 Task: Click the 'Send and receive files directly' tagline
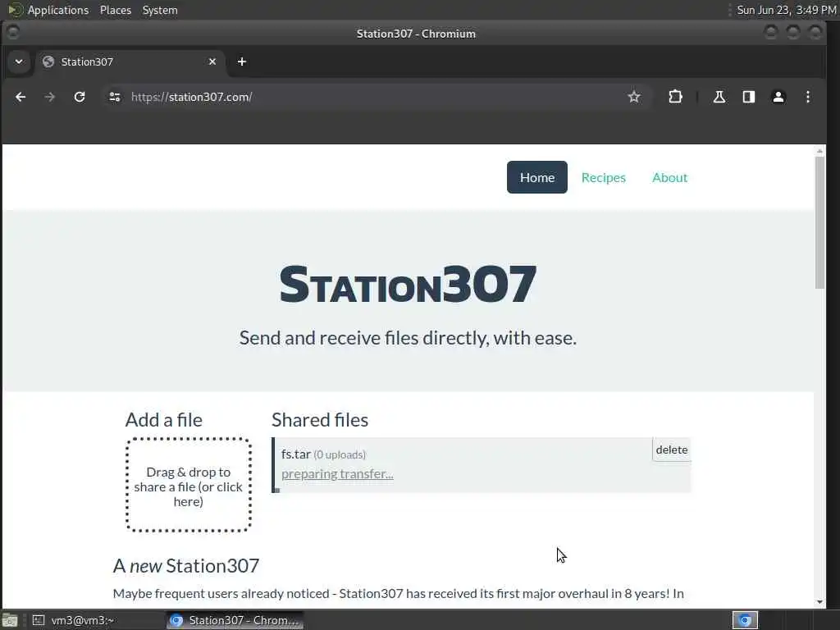pos(408,338)
